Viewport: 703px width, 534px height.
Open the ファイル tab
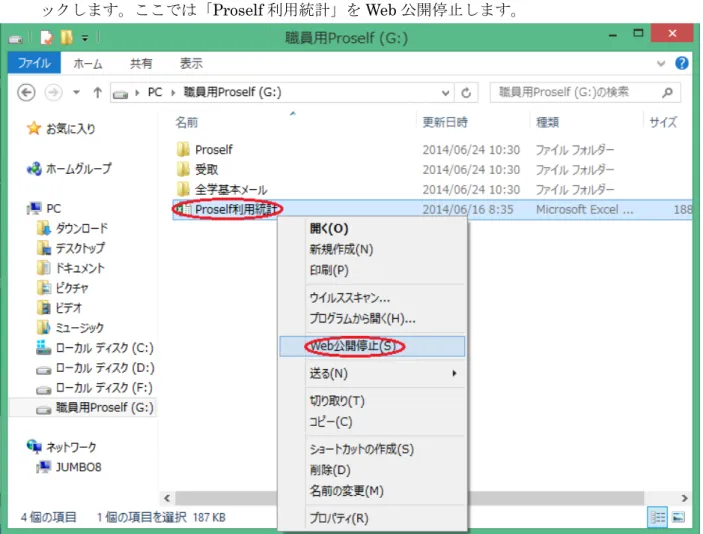(34, 63)
